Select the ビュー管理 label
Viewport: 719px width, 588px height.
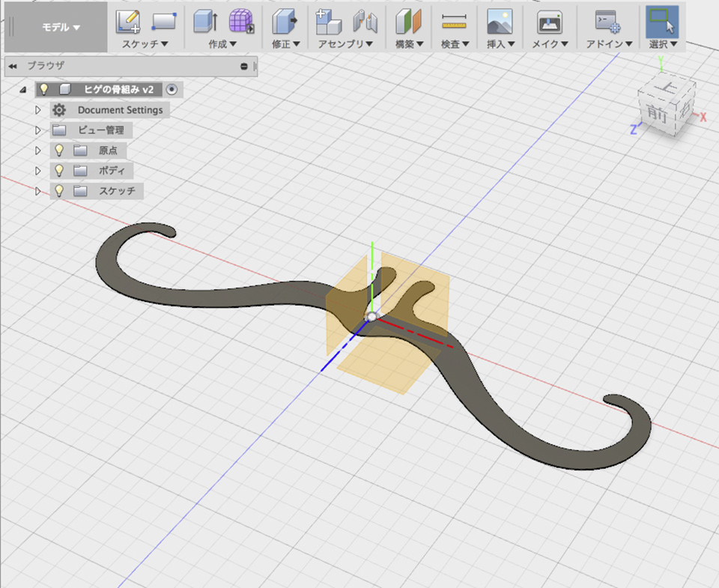click(101, 130)
